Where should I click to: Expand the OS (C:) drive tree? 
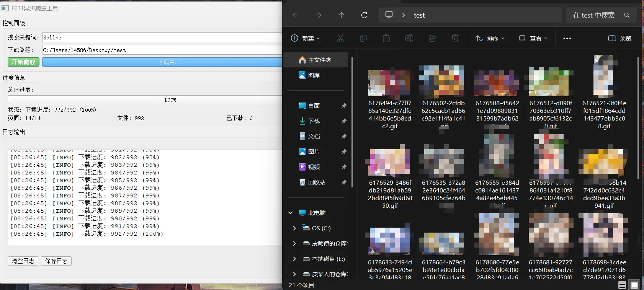tap(294, 228)
